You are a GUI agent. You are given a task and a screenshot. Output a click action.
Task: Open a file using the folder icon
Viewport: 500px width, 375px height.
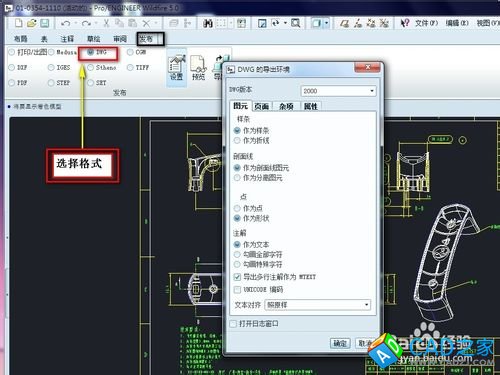[32, 23]
